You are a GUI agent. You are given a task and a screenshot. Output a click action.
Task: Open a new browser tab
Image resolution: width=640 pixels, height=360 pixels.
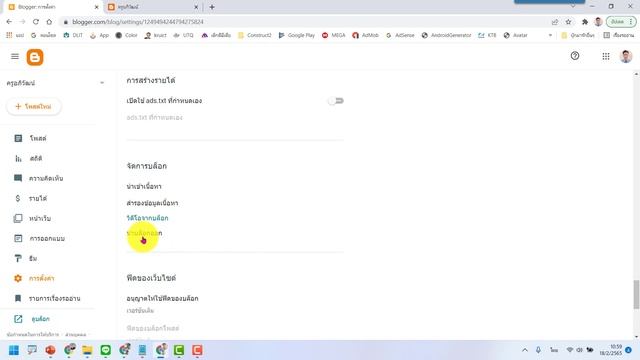point(212,7)
